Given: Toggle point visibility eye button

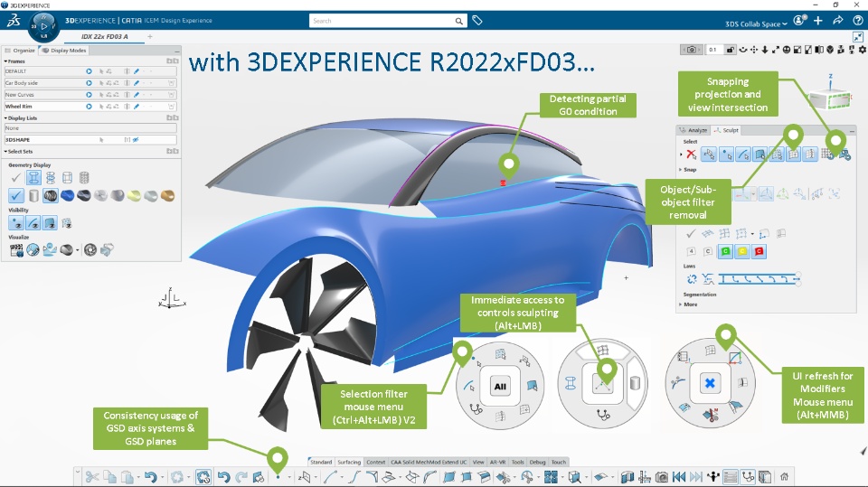Looking at the screenshot, I should click(16, 223).
